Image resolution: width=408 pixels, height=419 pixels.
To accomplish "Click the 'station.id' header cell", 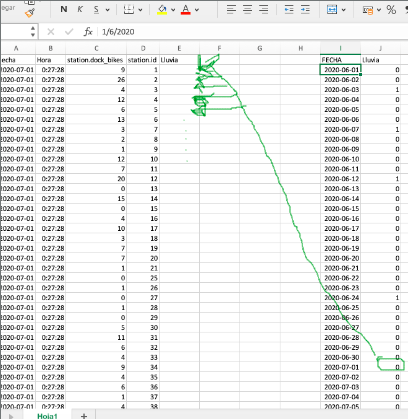I will point(143,60).
